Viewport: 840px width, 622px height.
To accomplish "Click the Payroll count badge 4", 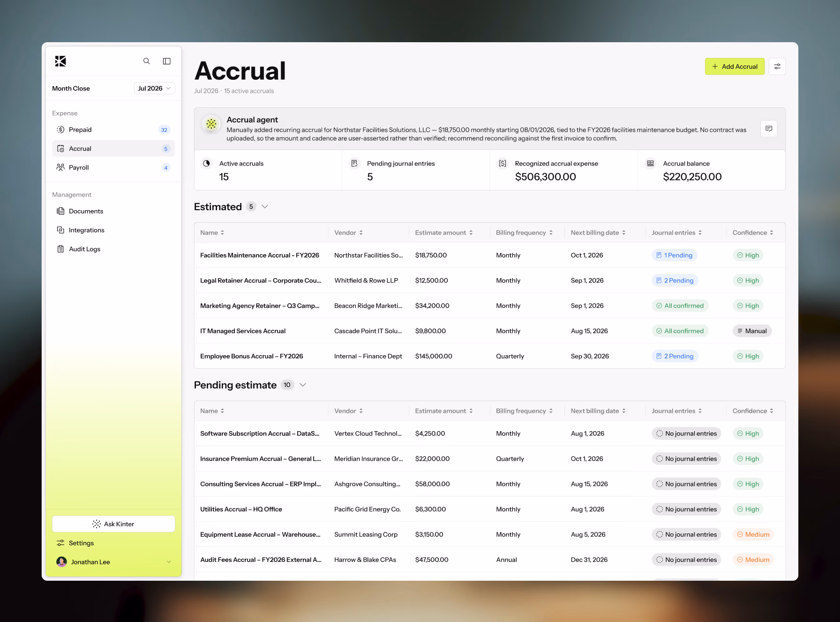I will pyautogui.click(x=166, y=167).
